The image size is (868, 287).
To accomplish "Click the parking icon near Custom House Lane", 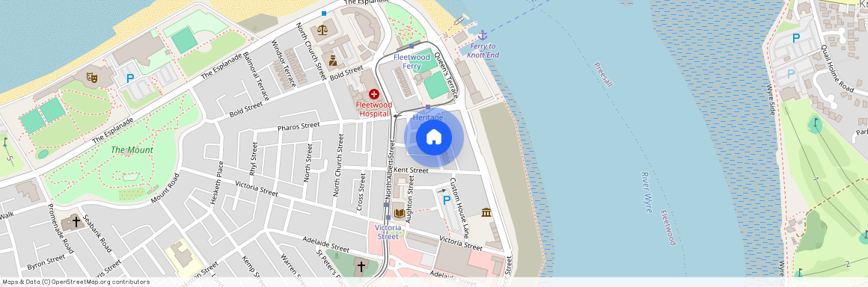I will point(446,200).
